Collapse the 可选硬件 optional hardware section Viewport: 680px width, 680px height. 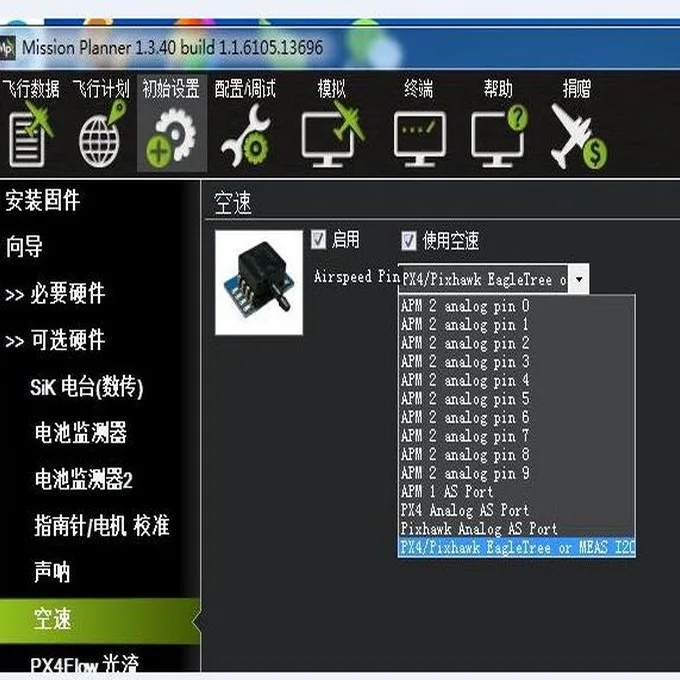[55, 340]
